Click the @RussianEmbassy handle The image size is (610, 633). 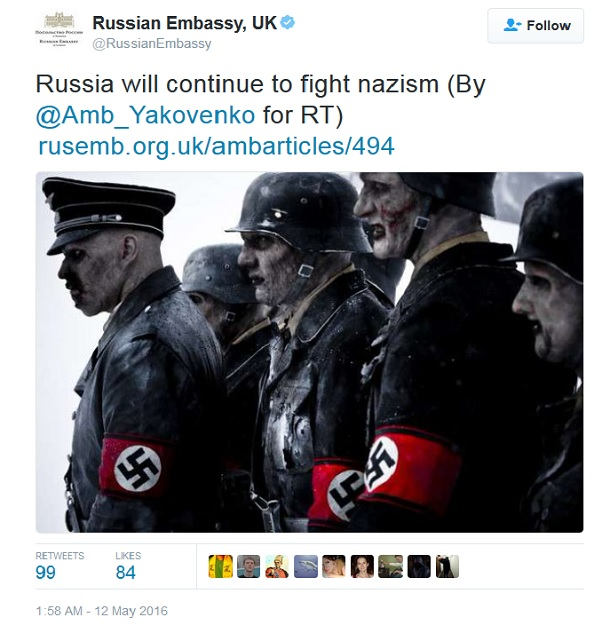point(152,44)
